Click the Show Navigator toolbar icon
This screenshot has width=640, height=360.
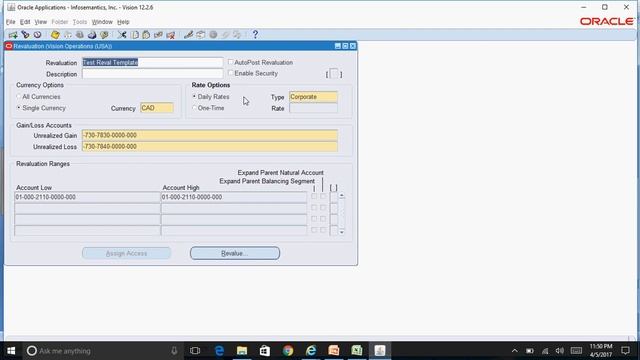[38, 35]
